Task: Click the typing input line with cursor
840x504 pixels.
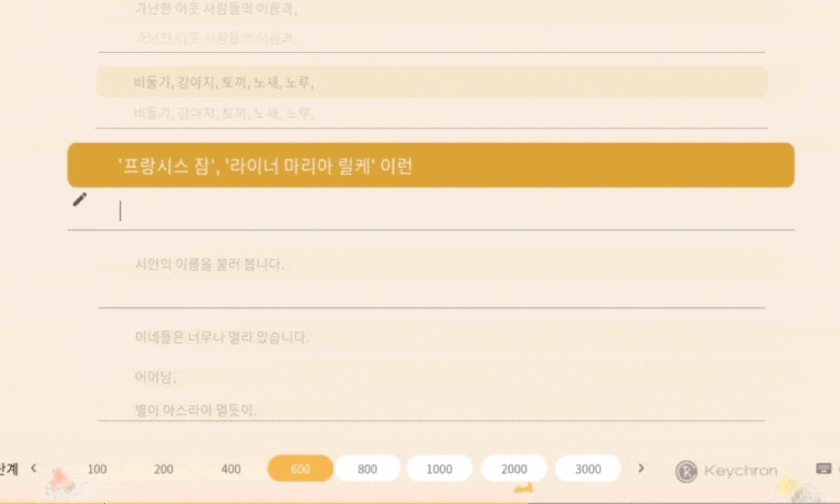Action: pos(431,211)
